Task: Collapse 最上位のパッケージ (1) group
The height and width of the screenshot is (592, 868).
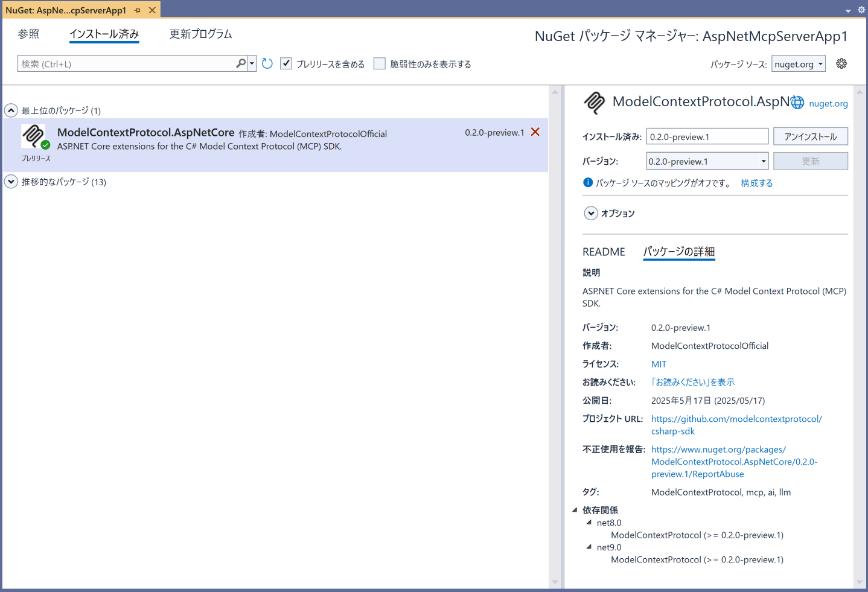Action: (x=11, y=110)
